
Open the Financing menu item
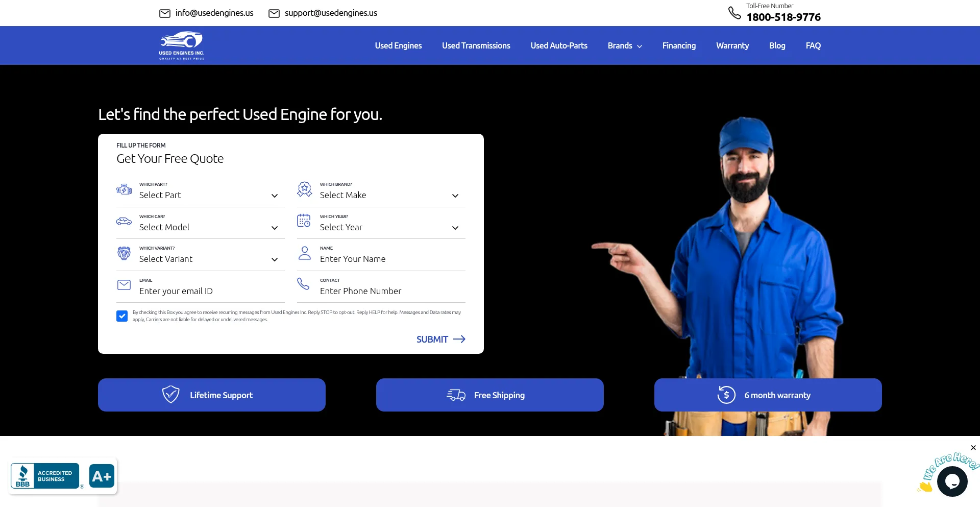click(678, 45)
